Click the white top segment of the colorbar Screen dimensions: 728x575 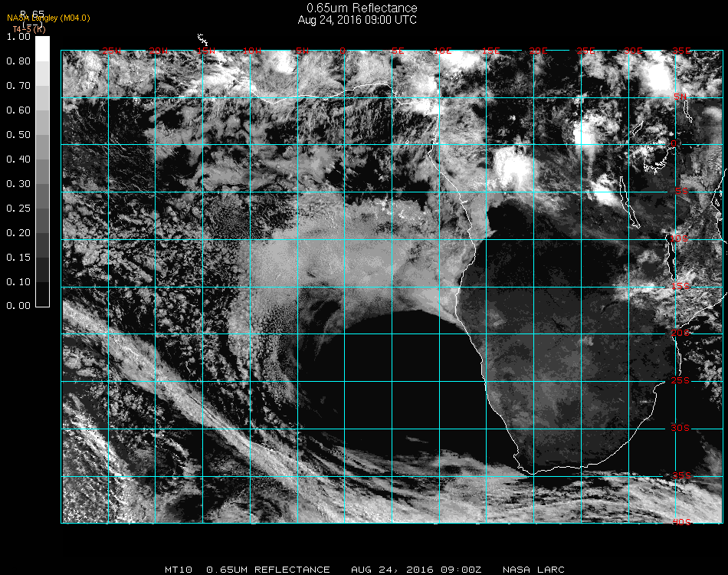pyautogui.click(x=42, y=49)
